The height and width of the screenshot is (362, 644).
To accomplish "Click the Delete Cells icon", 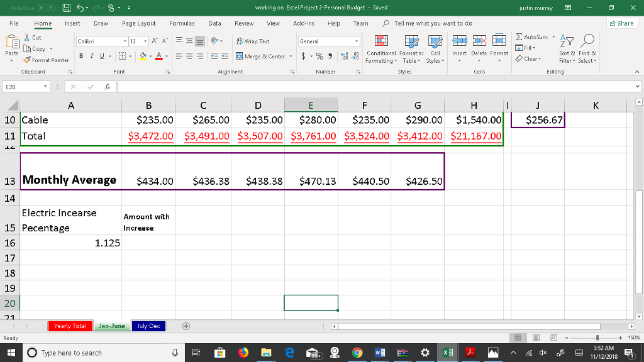I will (479, 41).
